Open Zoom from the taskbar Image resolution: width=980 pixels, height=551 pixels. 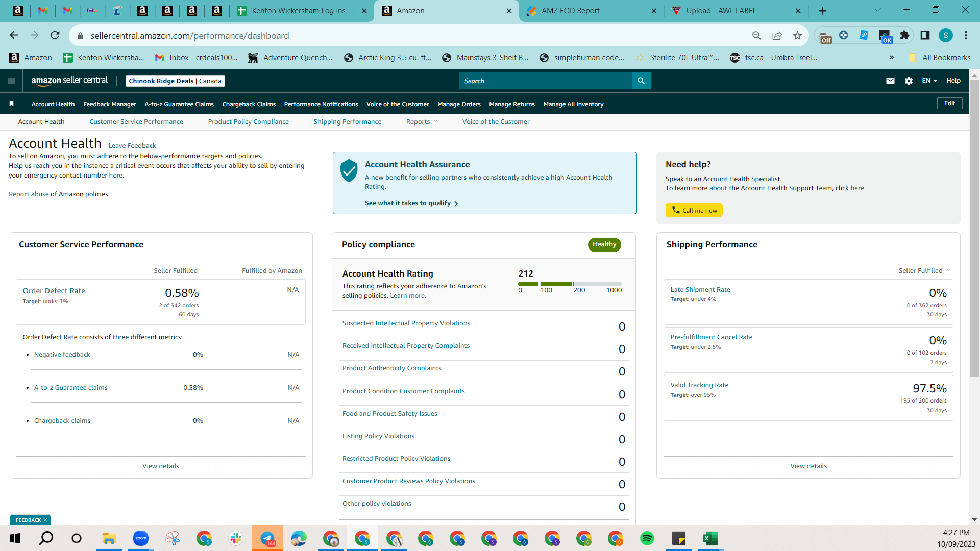140,538
